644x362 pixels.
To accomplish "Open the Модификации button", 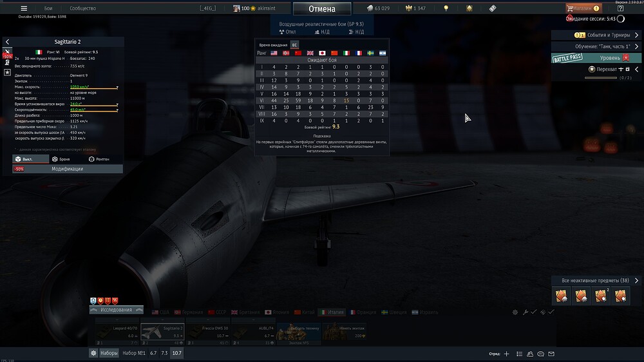I will point(68,169).
